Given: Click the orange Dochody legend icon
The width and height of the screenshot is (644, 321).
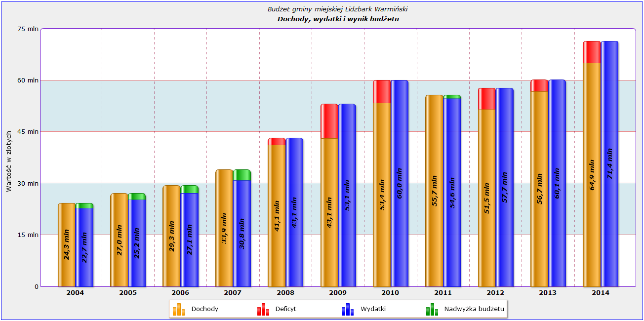Looking at the screenshot, I should [x=179, y=310].
